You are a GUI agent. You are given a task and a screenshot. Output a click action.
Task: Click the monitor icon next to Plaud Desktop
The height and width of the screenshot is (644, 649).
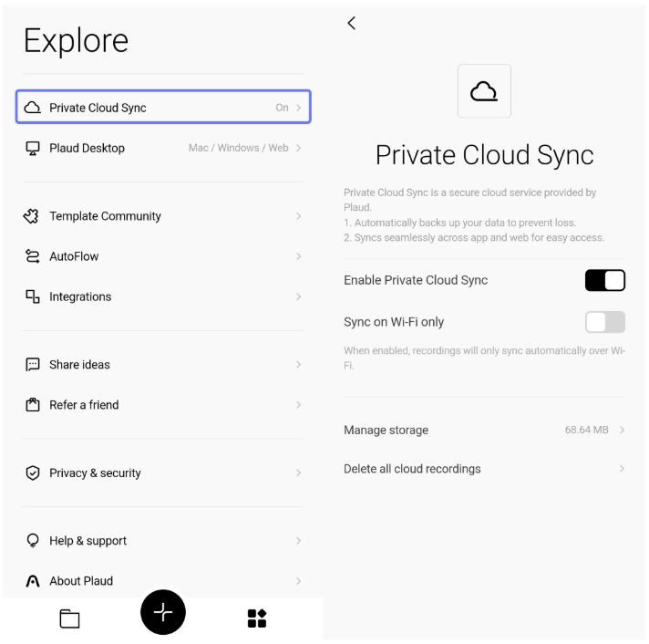click(33, 149)
